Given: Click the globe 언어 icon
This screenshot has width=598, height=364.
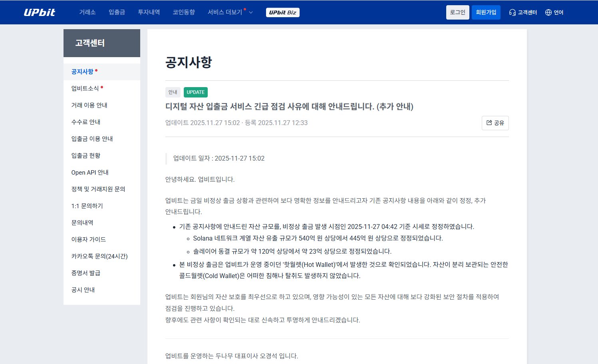Looking at the screenshot, I should coord(548,12).
